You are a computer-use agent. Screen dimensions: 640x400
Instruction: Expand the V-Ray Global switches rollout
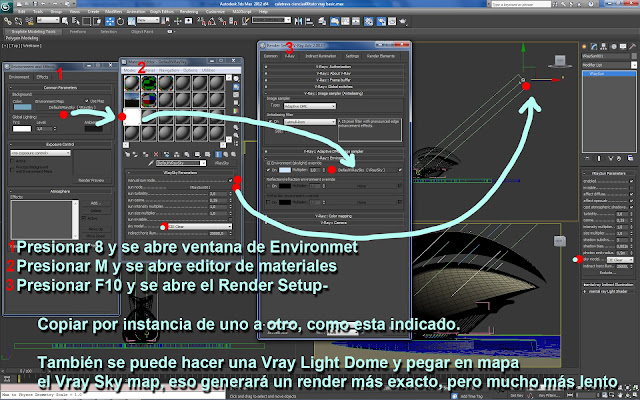tap(334, 87)
